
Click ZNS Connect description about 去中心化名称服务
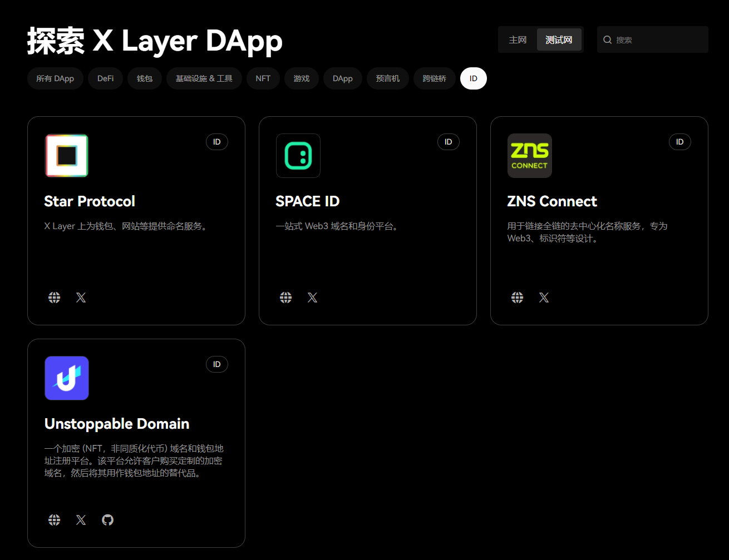(x=587, y=232)
